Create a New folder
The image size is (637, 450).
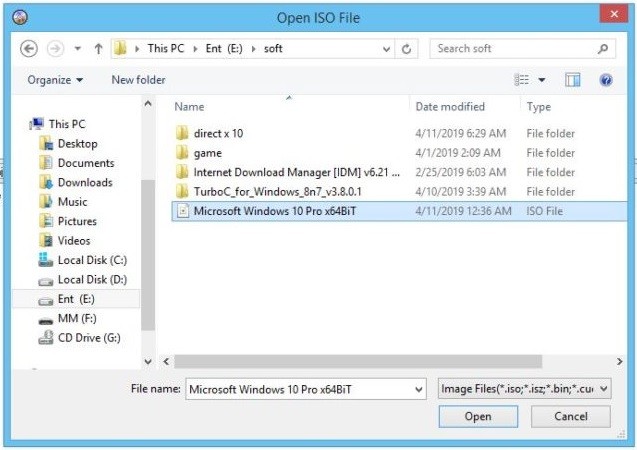tap(139, 80)
